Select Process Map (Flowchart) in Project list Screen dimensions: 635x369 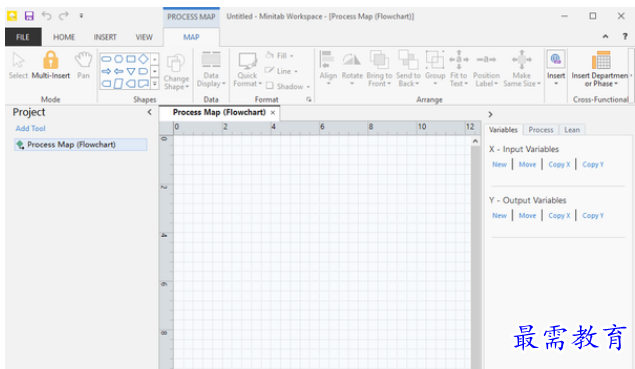81,145
